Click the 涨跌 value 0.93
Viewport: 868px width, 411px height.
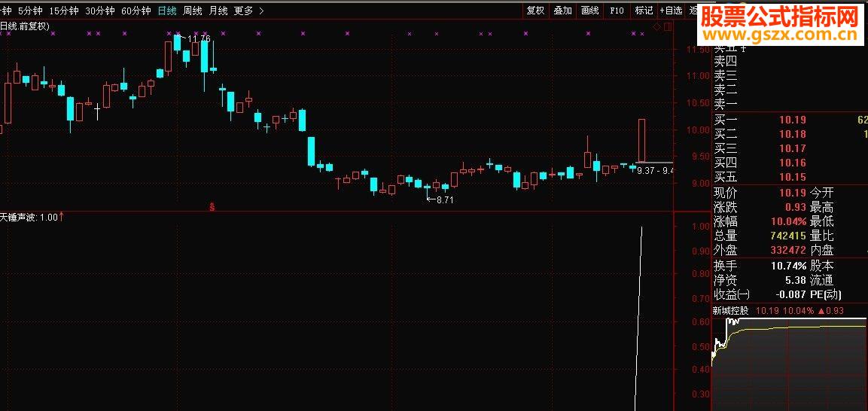(795, 208)
